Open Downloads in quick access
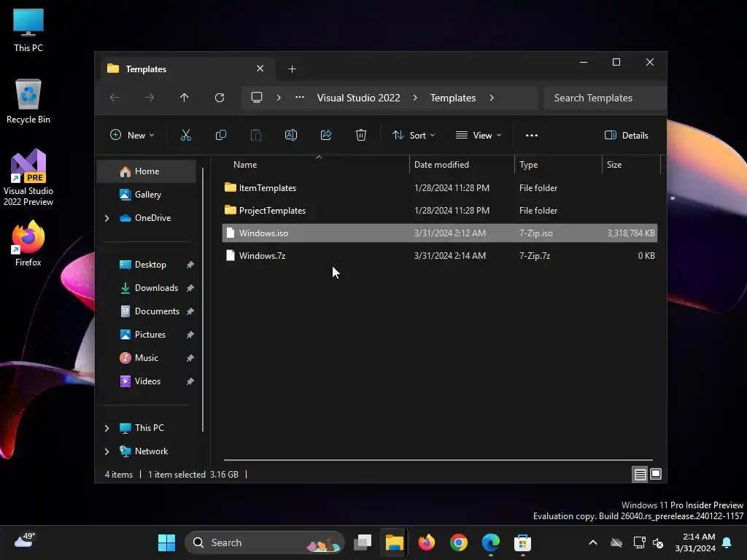 tap(147, 288)
